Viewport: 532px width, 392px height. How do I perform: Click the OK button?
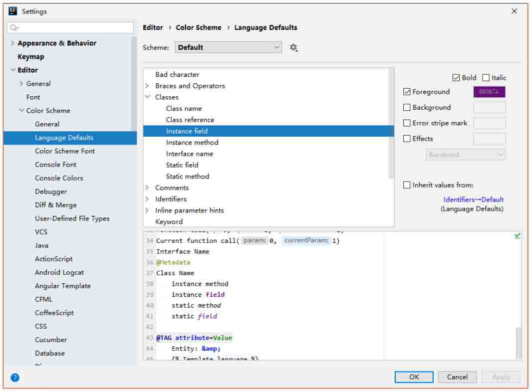[414, 377]
